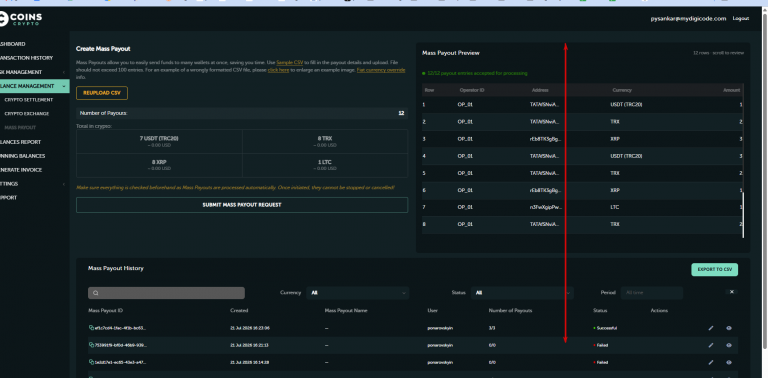
Task: Edit the Successful 3/3 payout via pencil icon
Action: tap(711, 328)
